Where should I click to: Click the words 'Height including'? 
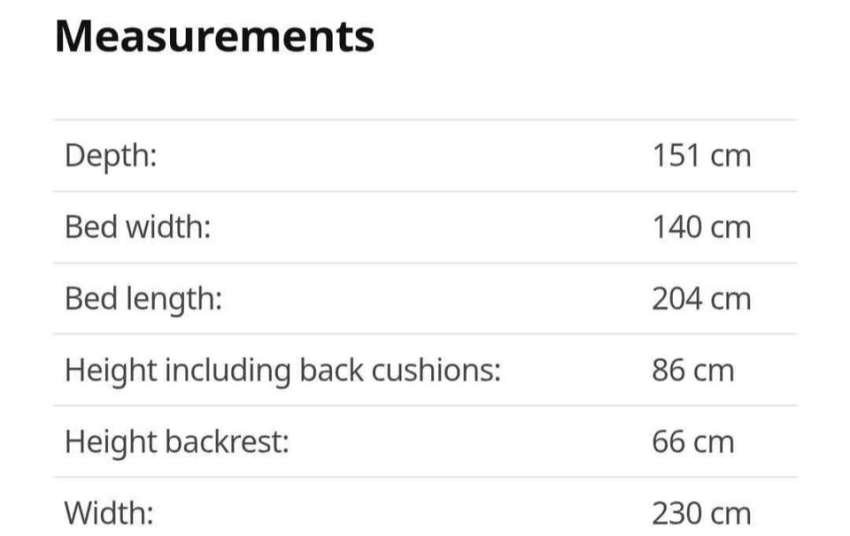[x=179, y=371]
